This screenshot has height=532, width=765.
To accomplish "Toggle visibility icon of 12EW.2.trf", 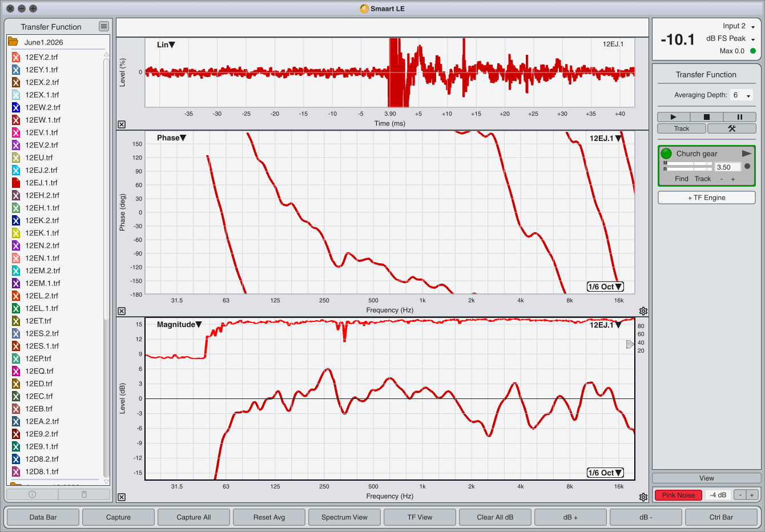I will pos(16,107).
